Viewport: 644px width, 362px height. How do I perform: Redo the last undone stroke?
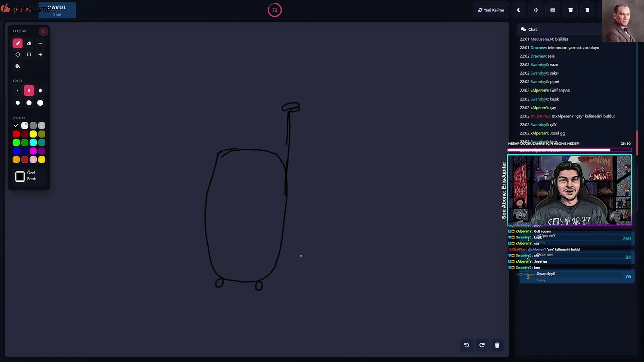[x=481, y=345]
